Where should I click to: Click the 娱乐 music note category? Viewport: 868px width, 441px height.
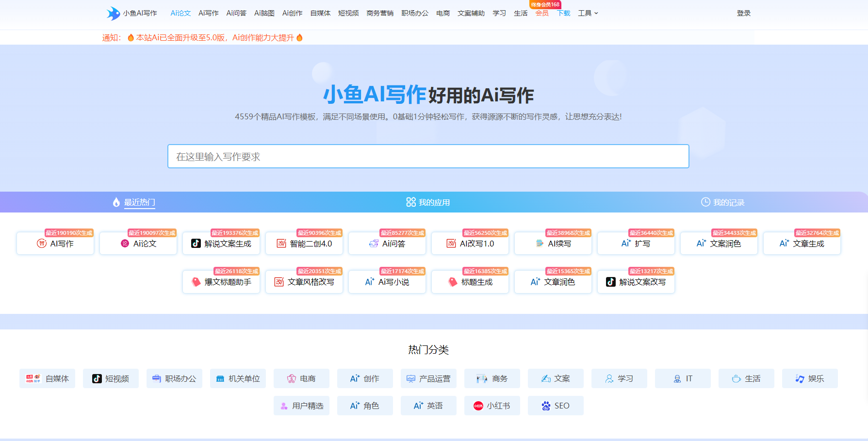800,379
